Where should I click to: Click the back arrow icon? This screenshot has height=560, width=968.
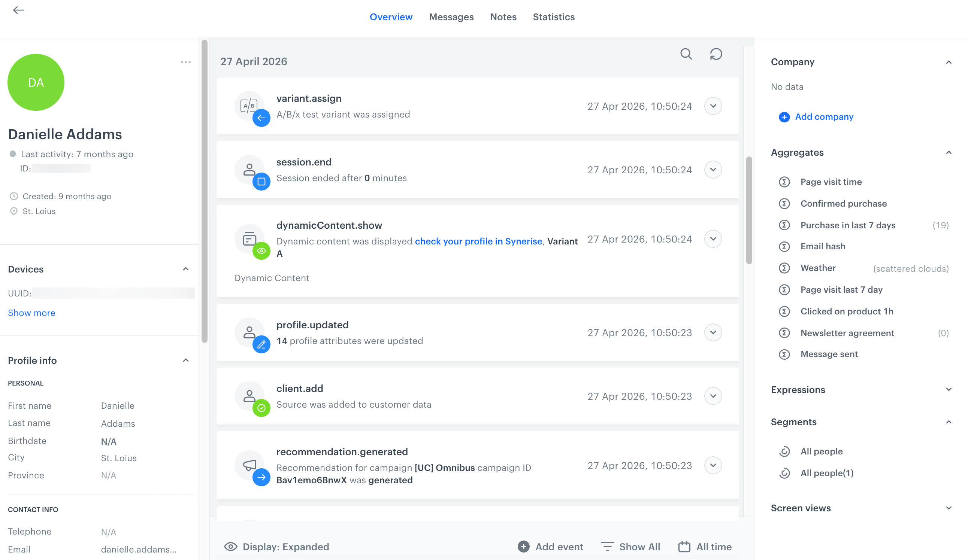tap(18, 10)
